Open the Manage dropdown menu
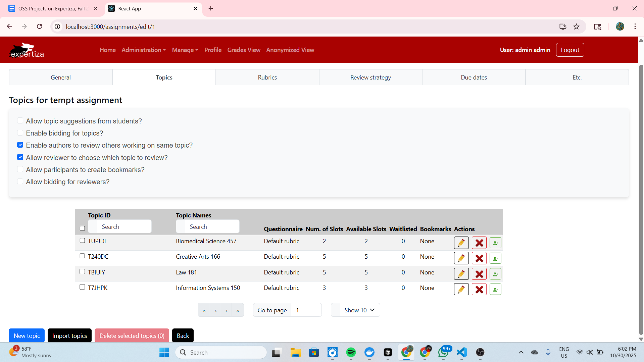This screenshot has height=362, width=644. tap(185, 50)
